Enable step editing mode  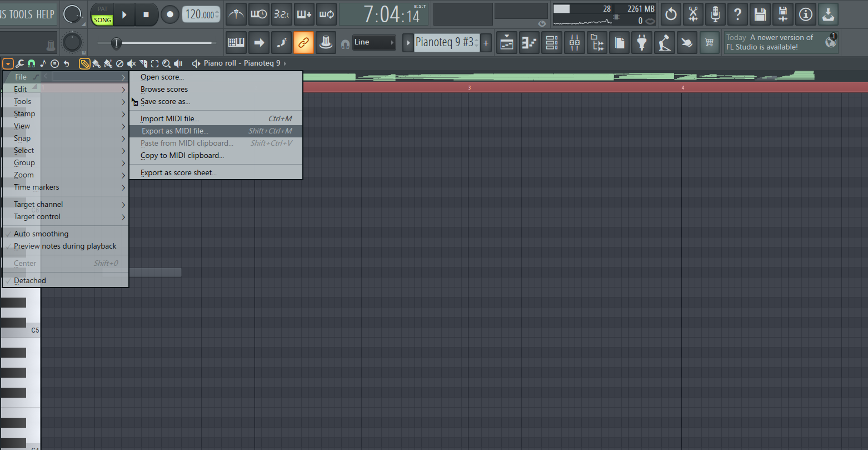(282, 42)
